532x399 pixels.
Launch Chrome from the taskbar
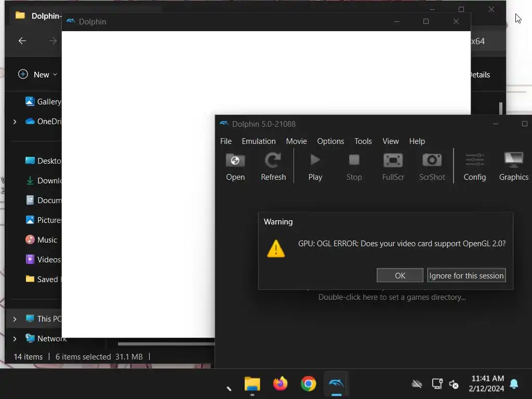coord(308,384)
